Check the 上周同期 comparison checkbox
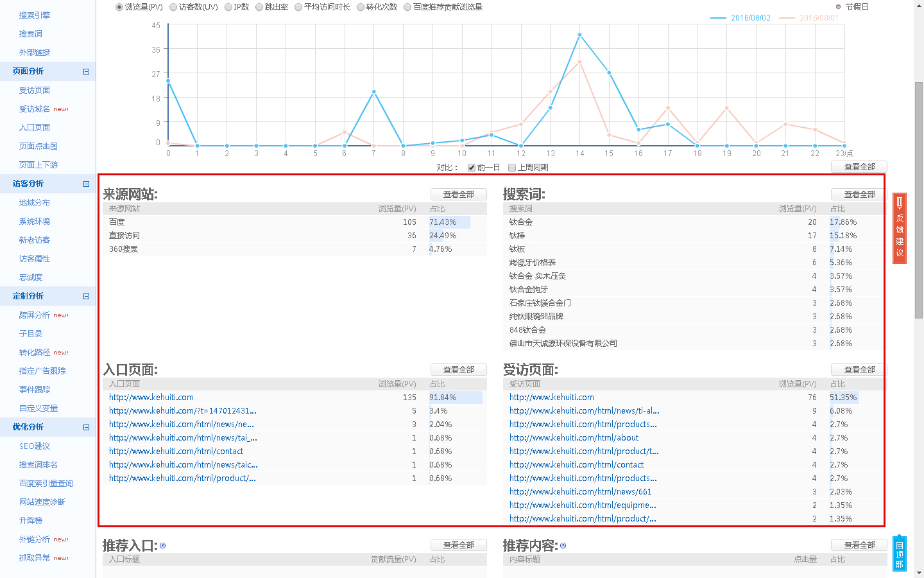Screen dimensions: 924x578 (512, 168)
